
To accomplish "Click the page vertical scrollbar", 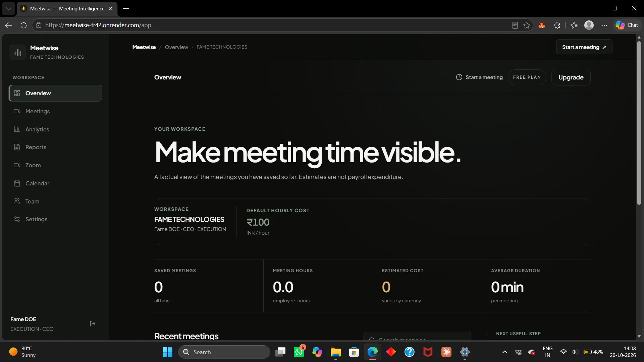I will 639,123.
